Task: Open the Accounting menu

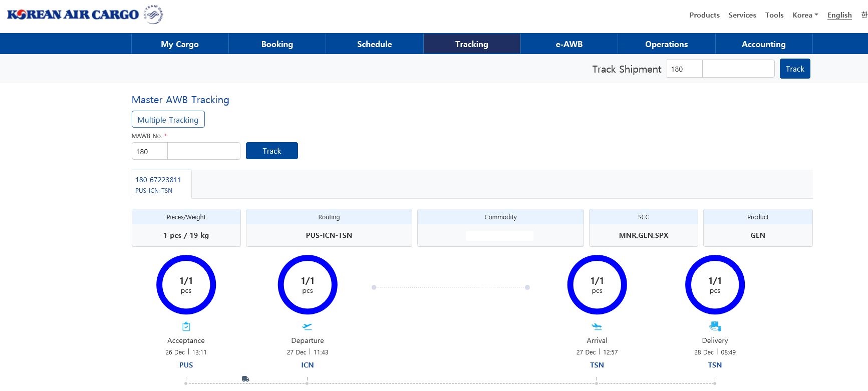Action: point(764,44)
